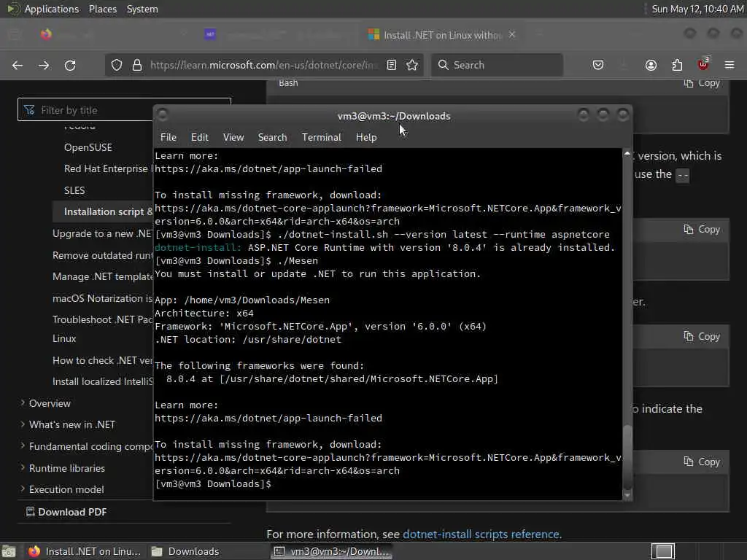Switch to vm3 terminal in taskbar
The height and width of the screenshot is (560, 747).
(x=332, y=551)
